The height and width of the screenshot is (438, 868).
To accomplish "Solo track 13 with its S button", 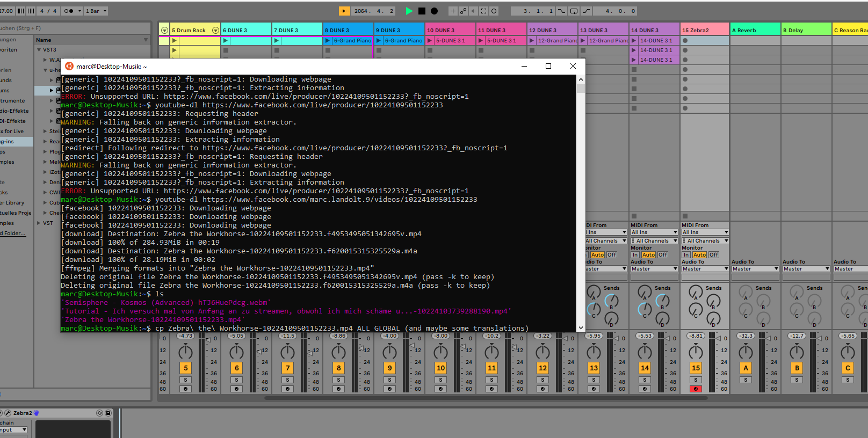I will click(594, 380).
